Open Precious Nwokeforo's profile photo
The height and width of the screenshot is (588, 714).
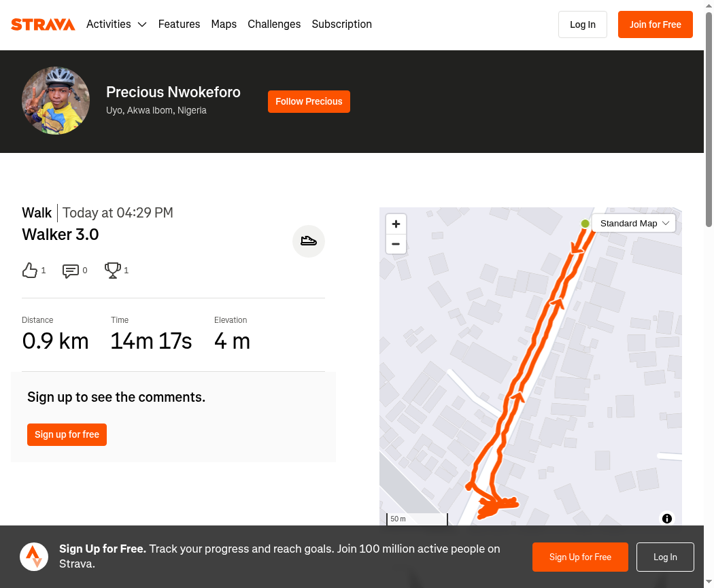(x=56, y=101)
